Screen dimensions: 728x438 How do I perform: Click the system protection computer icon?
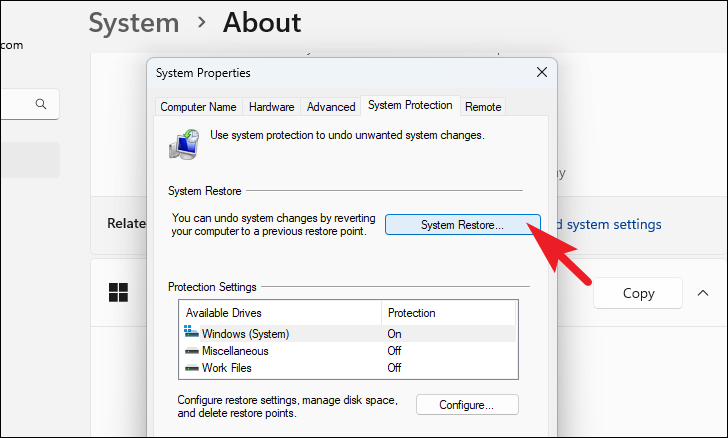(184, 144)
